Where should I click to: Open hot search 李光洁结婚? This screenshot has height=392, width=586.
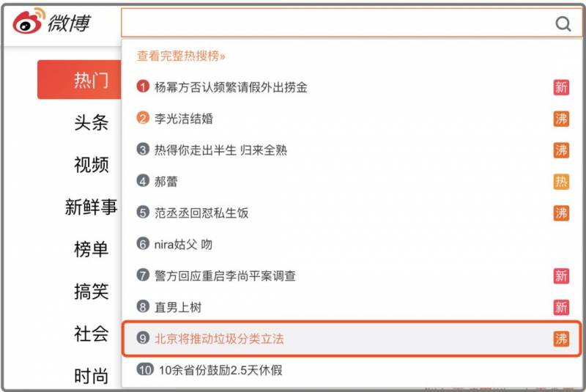point(184,119)
